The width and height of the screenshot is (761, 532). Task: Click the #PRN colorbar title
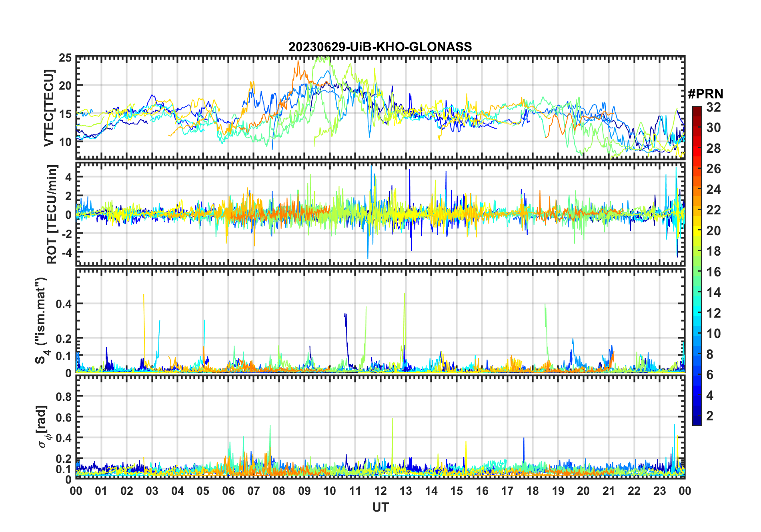click(x=705, y=94)
